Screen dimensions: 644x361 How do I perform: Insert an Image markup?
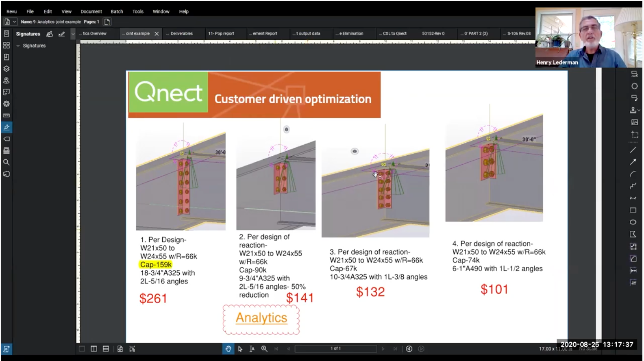click(x=634, y=122)
